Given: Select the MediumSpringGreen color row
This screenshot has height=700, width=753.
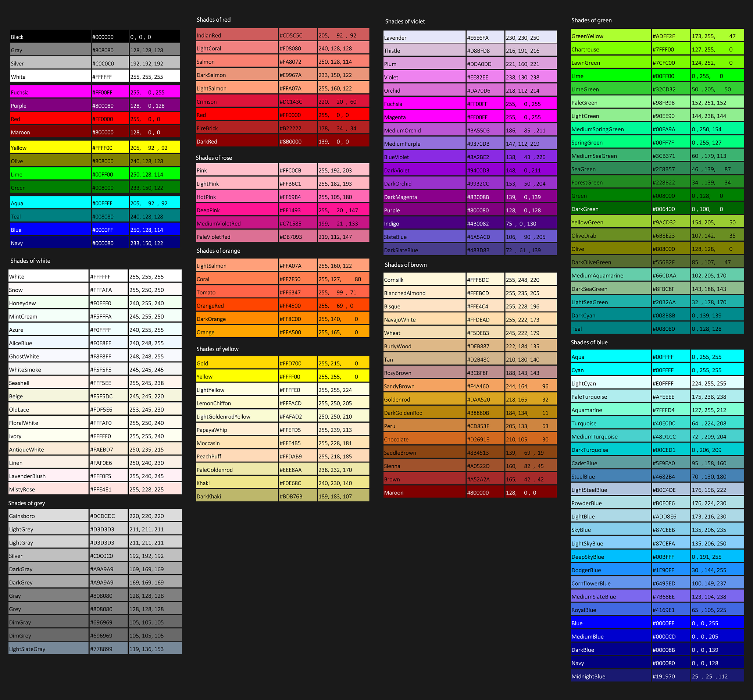Looking at the screenshot, I should pos(611,129).
